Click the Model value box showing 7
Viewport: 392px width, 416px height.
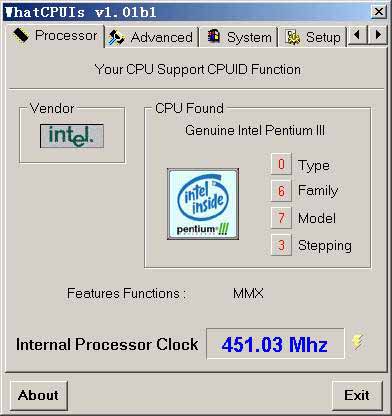coord(281,218)
